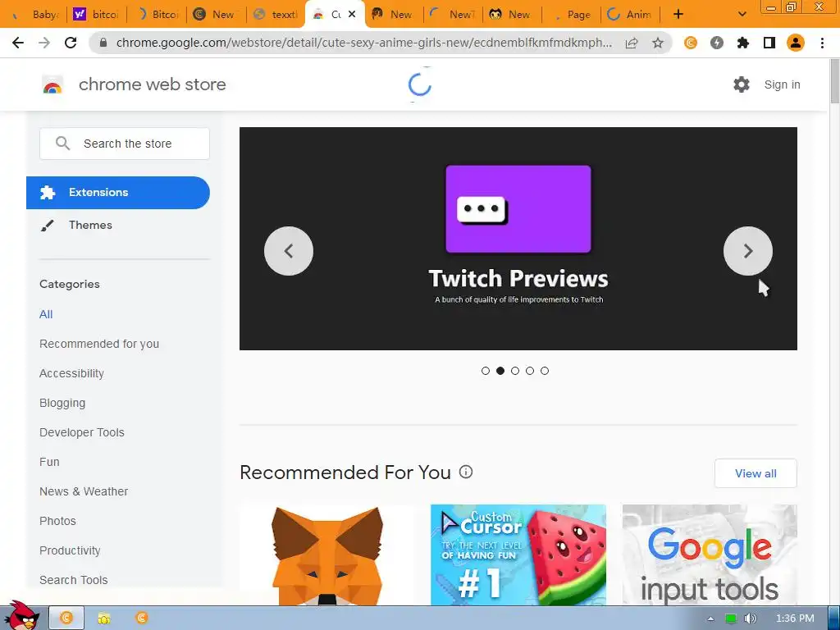Switch to the texxt tab
This screenshot has width=840, height=630.
pos(276,15)
